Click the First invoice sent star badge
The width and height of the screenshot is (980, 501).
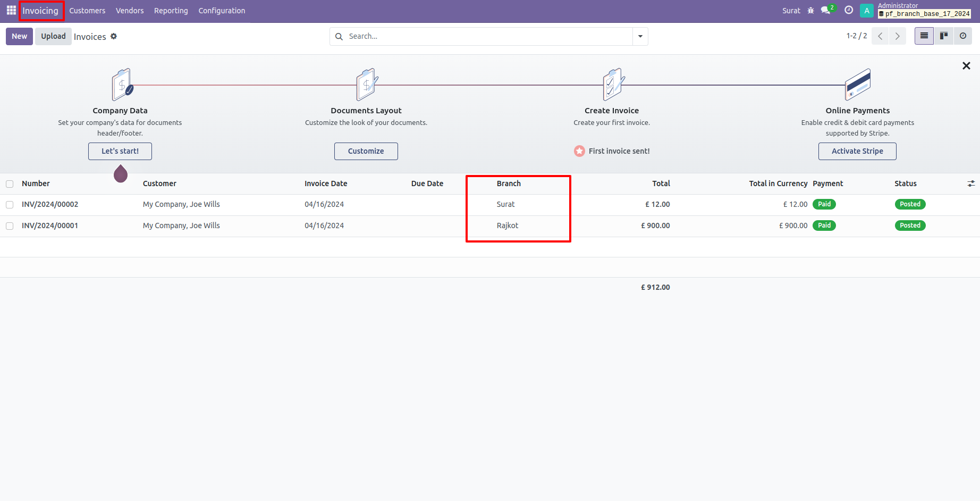click(579, 151)
